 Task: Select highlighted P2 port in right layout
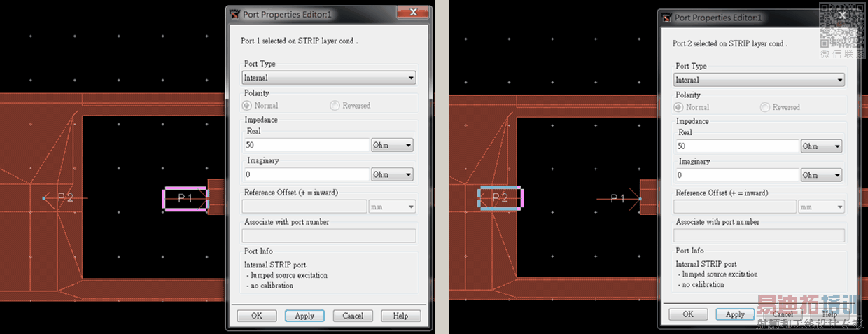coord(500,198)
